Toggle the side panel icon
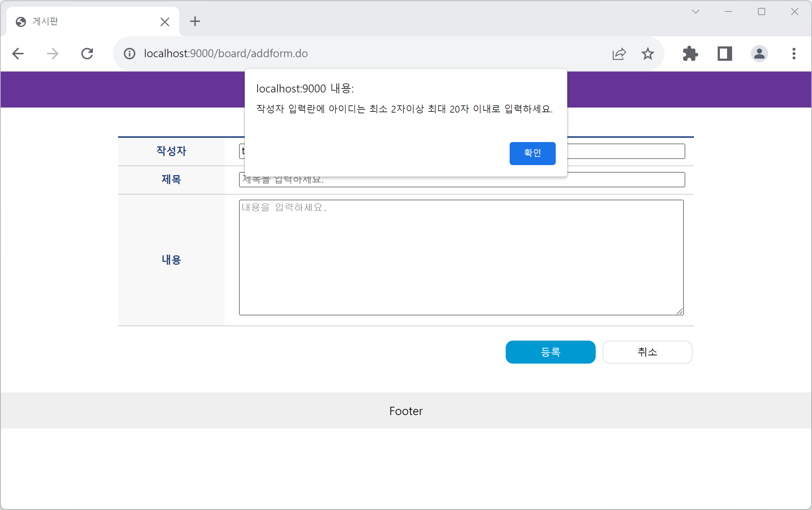 pos(725,54)
